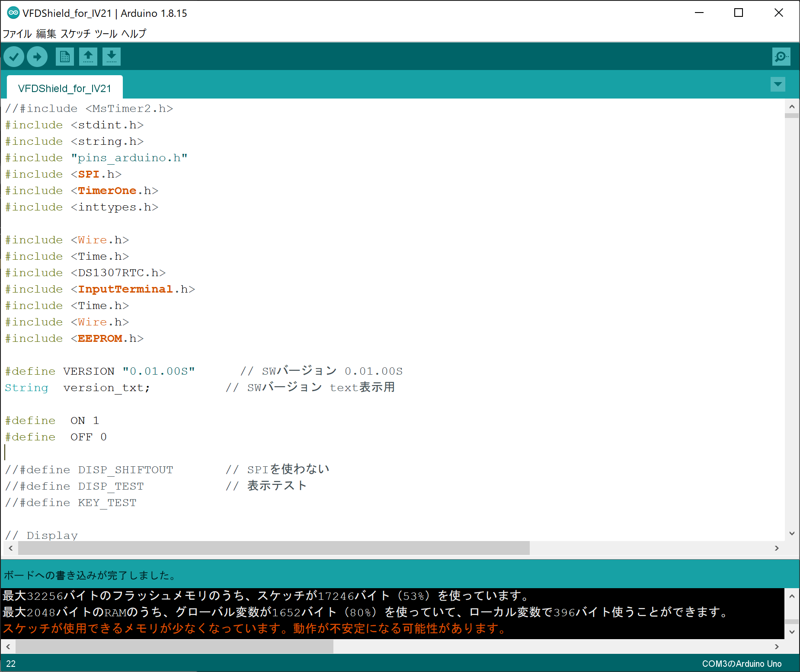Open the ファイル menu
Screen dimensions: 800x672
tap(17, 33)
